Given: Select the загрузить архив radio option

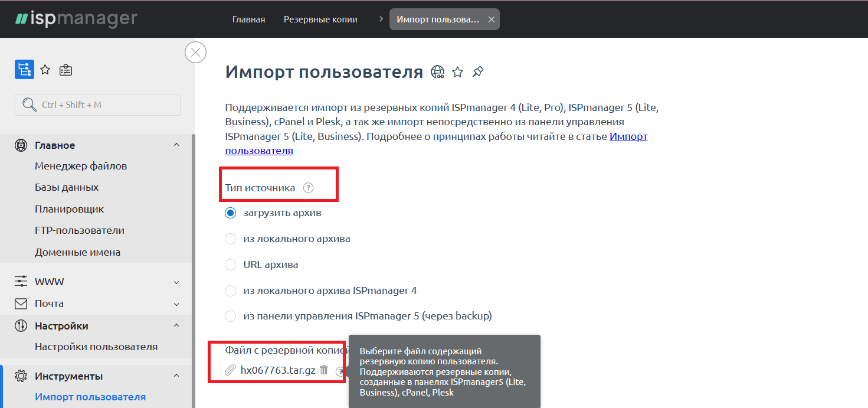Looking at the screenshot, I should [231, 213].
